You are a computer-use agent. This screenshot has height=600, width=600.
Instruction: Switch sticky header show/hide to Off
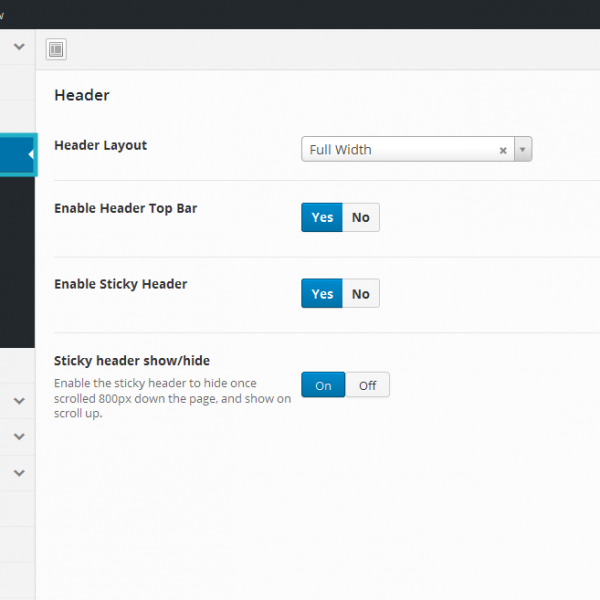[367, 385]
